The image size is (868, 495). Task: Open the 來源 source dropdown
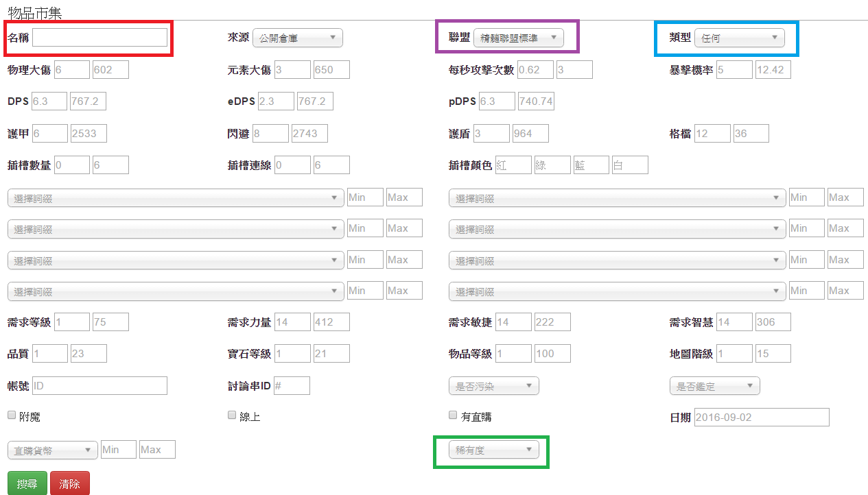(297, 38)
